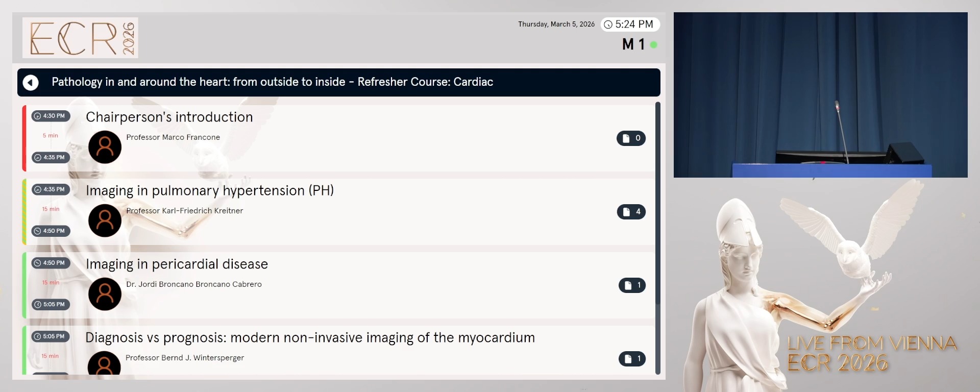The width and height of the screenshot is (980, 392).
Task: Click 5:05 PM end badge of pericardial talk
Action: click(51, 305)
